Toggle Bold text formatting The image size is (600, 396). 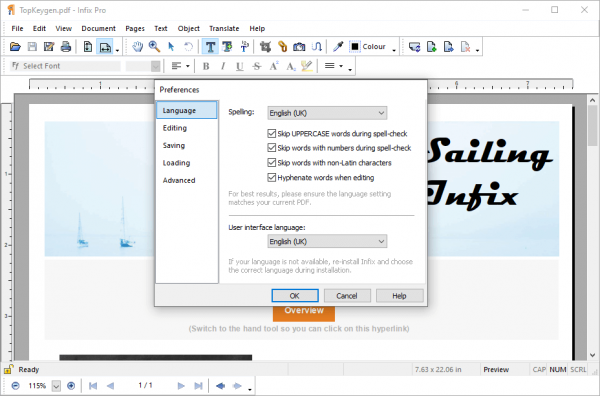coord(206,66)
